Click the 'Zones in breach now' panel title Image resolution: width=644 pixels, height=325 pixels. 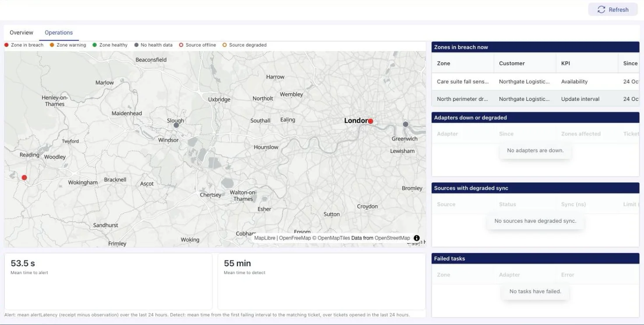[x=461, y=47]
